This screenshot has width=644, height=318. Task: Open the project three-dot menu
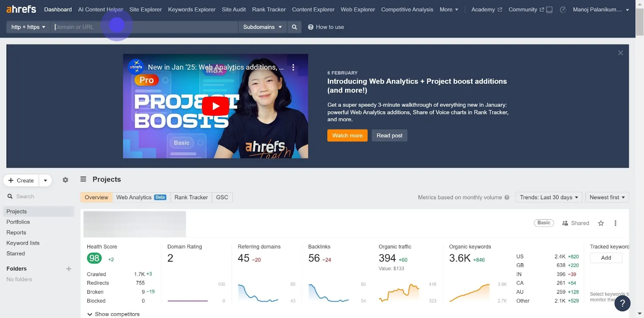coord(615,223)
